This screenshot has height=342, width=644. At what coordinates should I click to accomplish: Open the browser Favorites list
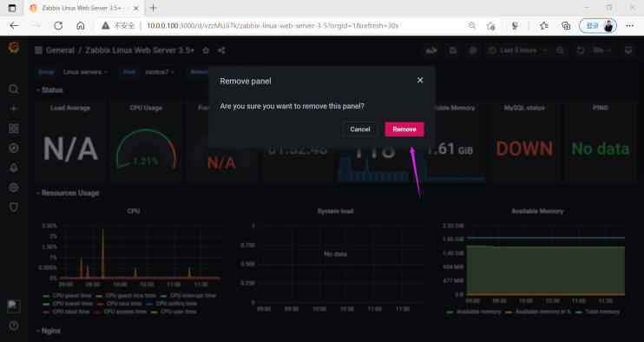coord(544,26)
